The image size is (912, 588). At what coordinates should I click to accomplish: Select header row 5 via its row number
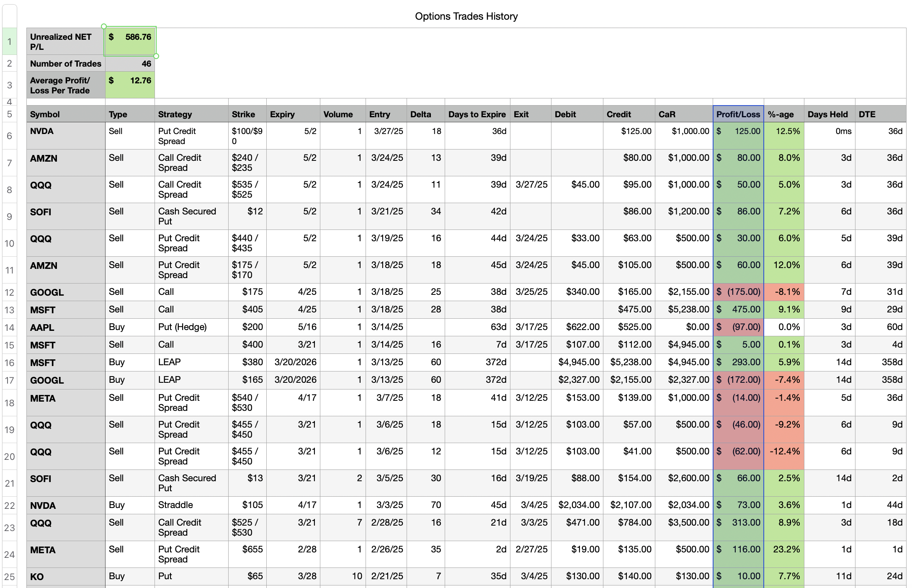10,114
